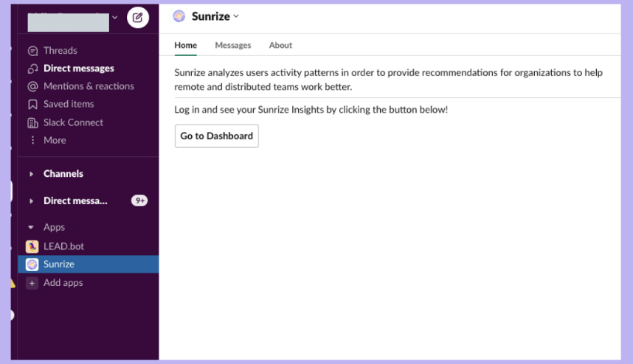Open the Sunrize header dropdown chevron

coord(236,16)
